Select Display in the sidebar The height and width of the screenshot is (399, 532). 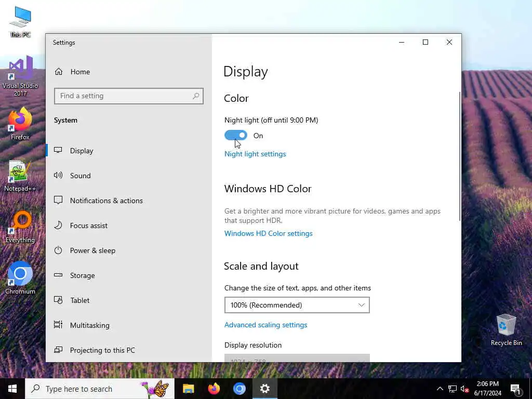click(x=82, y=151)
